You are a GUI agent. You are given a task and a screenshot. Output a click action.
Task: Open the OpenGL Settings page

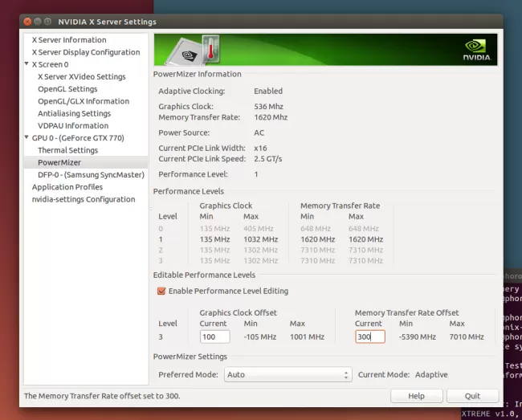point(67,89)
